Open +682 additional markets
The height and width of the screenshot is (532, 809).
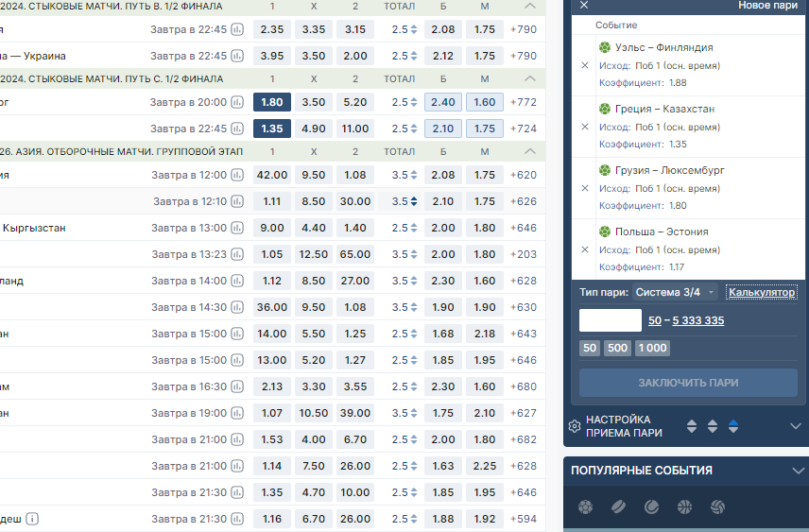point(524,439)
